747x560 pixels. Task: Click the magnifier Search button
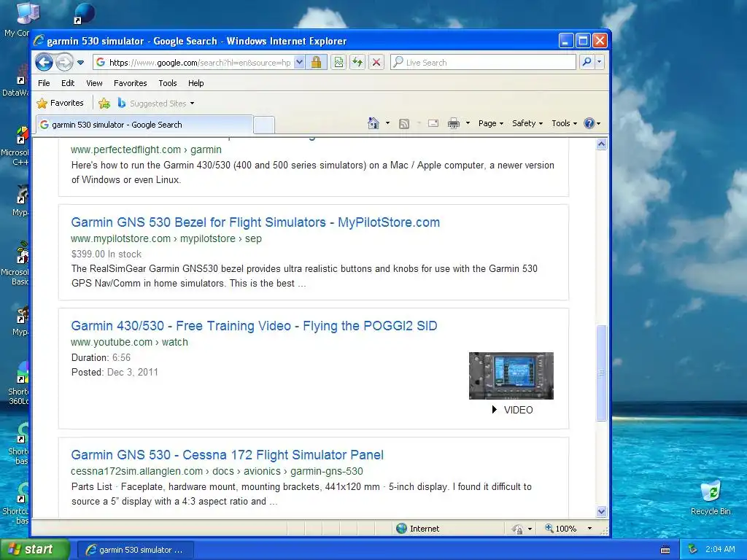[587, 63]
